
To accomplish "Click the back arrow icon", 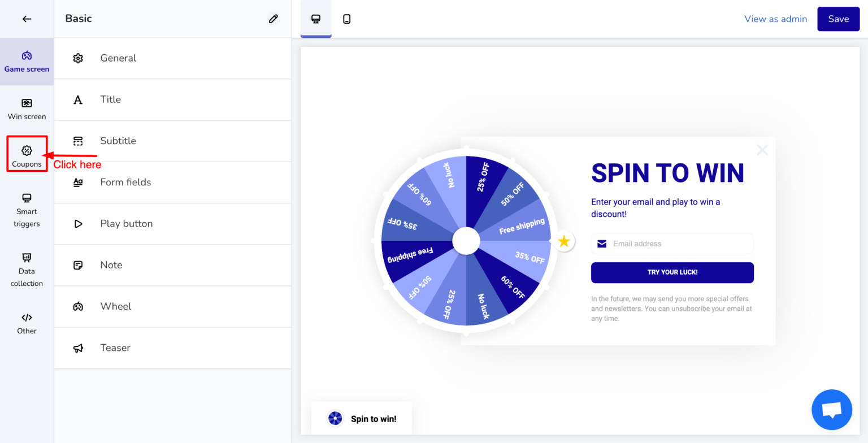I will [27, 19].
